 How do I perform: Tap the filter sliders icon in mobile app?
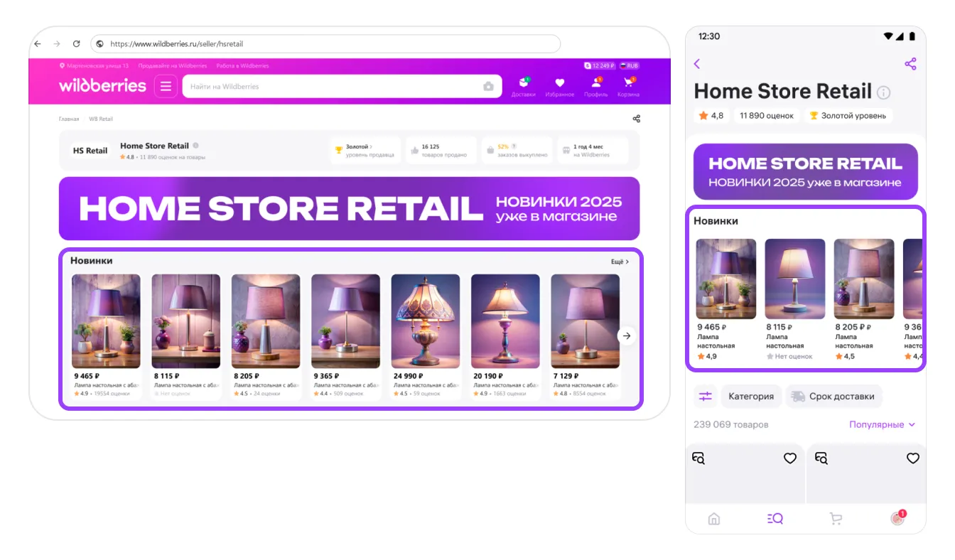coord(705,397)
